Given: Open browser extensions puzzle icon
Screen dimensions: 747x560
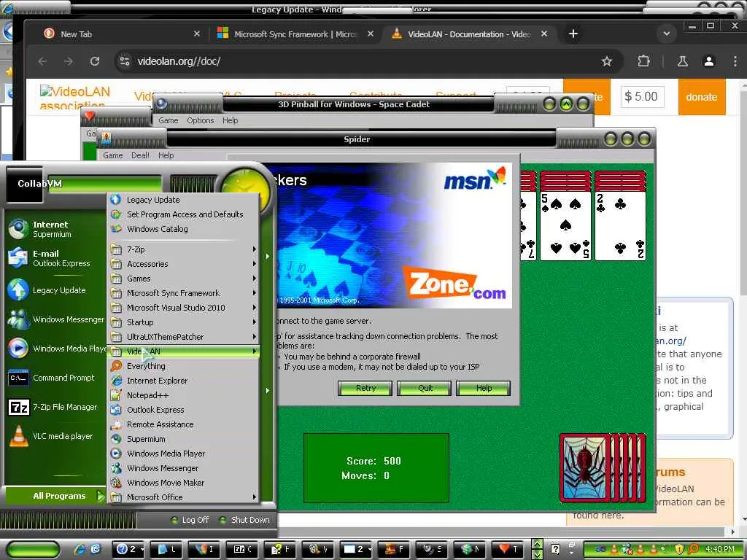Looking at the screenshot, I should tap(643, 61).
